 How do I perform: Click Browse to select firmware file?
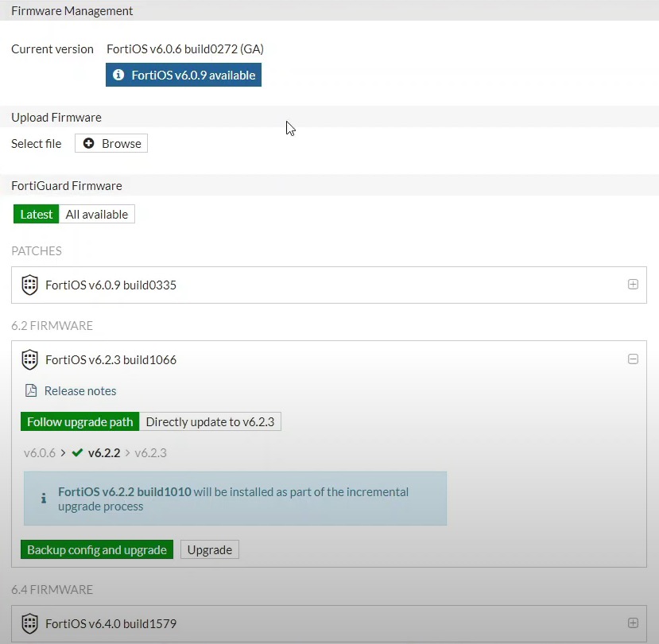[x=111, y=143]
